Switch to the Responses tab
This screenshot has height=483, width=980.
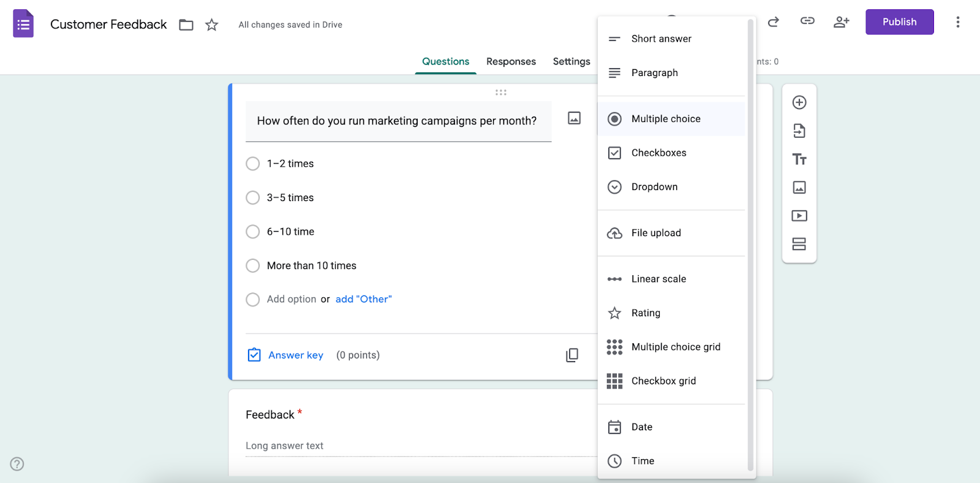pos(511,61)
